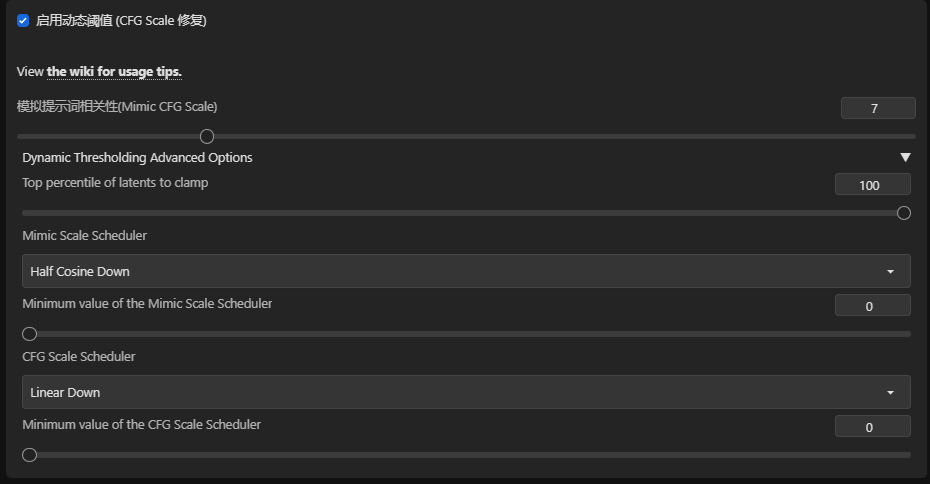
Task: Click the Minimum CFG Scale slider track
Action: point(466,455)
